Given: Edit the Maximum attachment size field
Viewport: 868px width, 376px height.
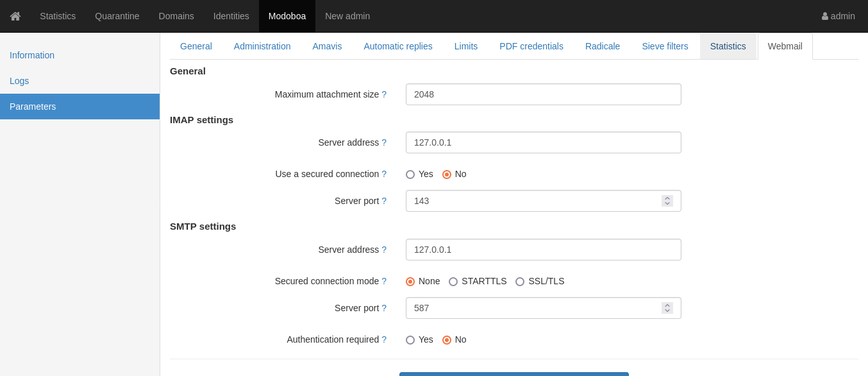Looking at the screenshot, I should pyautogui.click(x=543, y=94).
